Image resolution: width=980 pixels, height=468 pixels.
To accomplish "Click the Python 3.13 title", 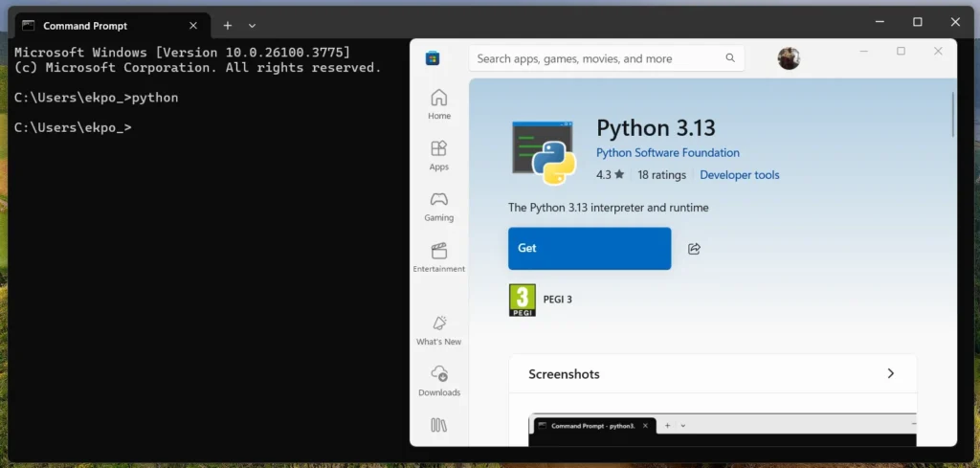I will [x=656, y=128].
